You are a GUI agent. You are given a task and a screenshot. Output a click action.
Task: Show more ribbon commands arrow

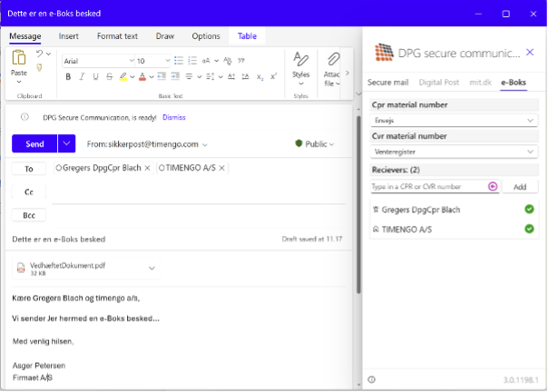click(347, 73)
